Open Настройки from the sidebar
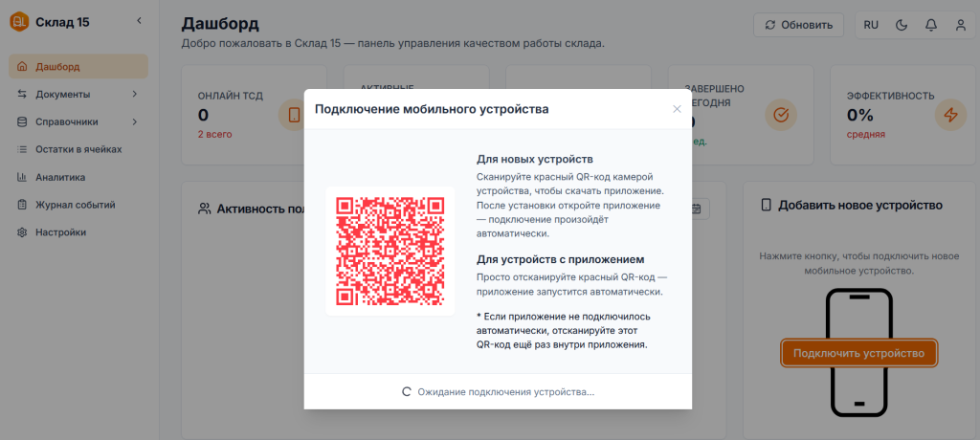 pos(60,232)
